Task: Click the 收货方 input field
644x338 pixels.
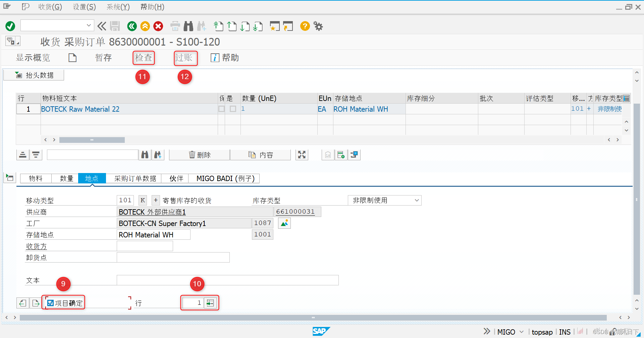Action: click(145, 246)
